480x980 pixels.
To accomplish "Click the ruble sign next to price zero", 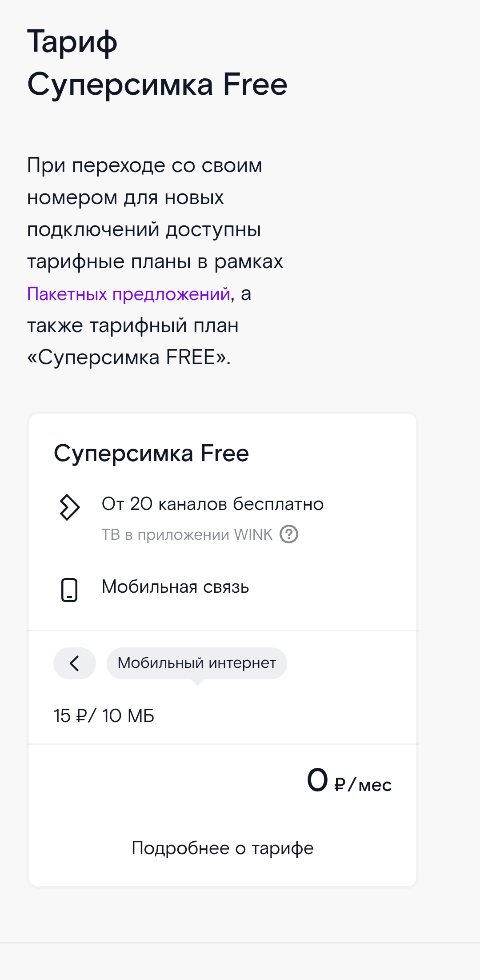I will 340,785.
